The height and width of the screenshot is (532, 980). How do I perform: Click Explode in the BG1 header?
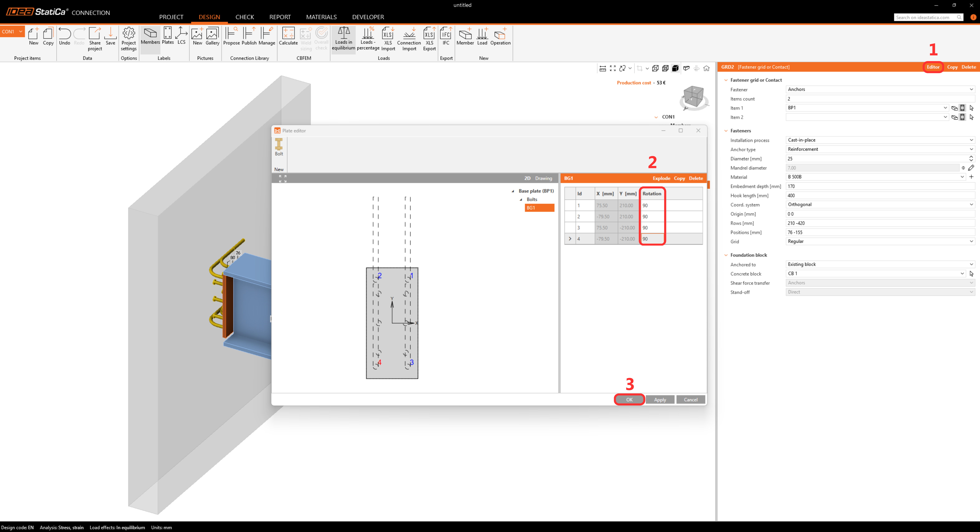pyautogui.click(x=661, y=178)
